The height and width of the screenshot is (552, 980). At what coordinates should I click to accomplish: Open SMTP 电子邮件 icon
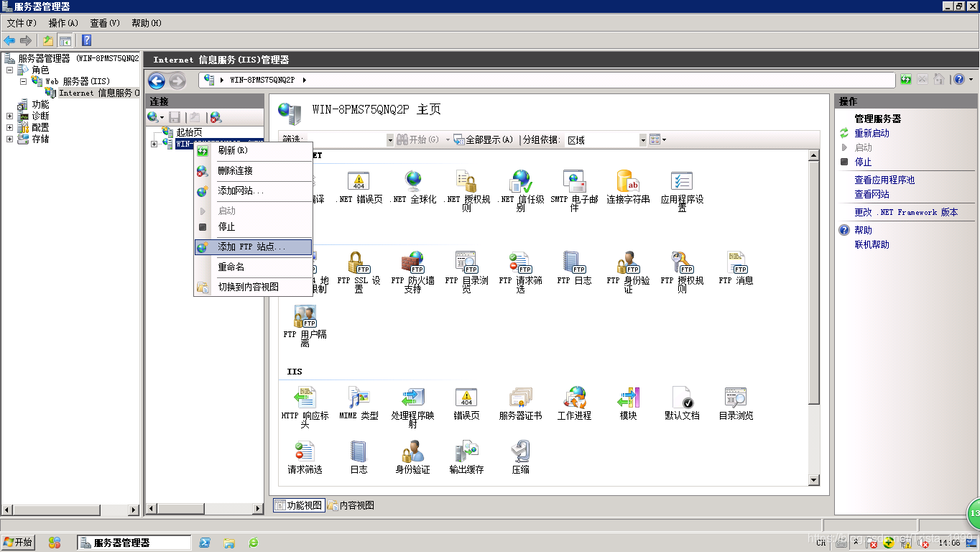(574, 180)
